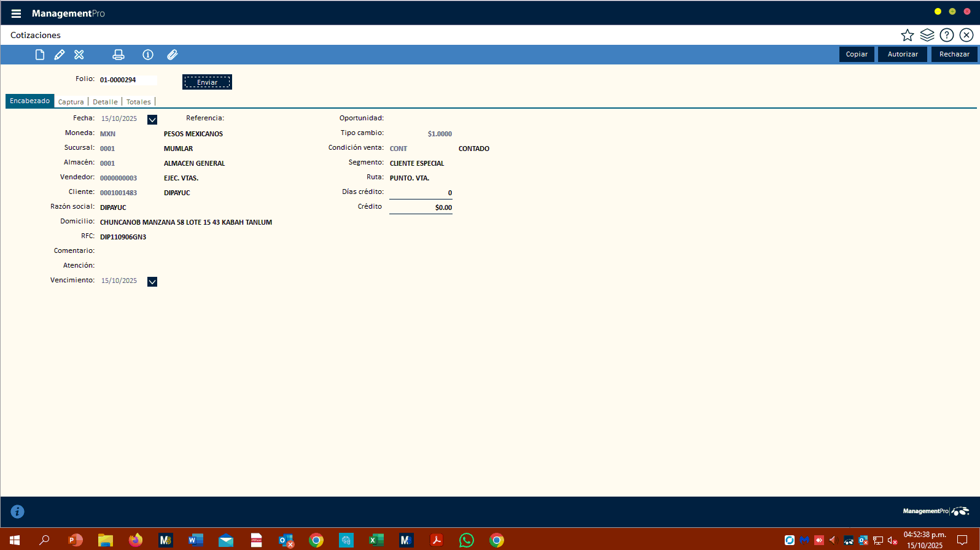Image resolution: width=980 pixels, height=550 pixels.
Task: Expand the Fecha date dropdown
Action: (152, 120)
